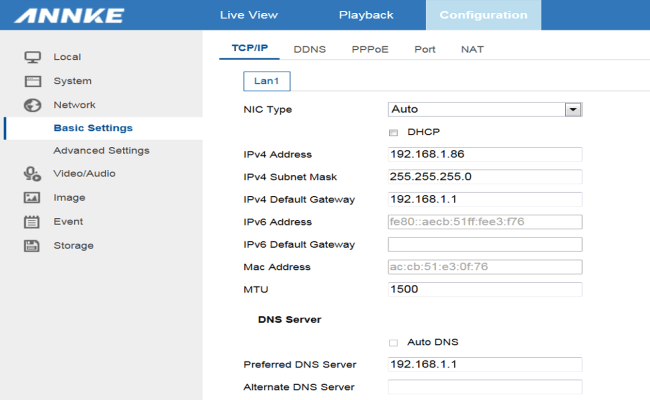The image size is (650, 400).
Task: Click the Storage disk icon
Action: click(x=32, y=246)
